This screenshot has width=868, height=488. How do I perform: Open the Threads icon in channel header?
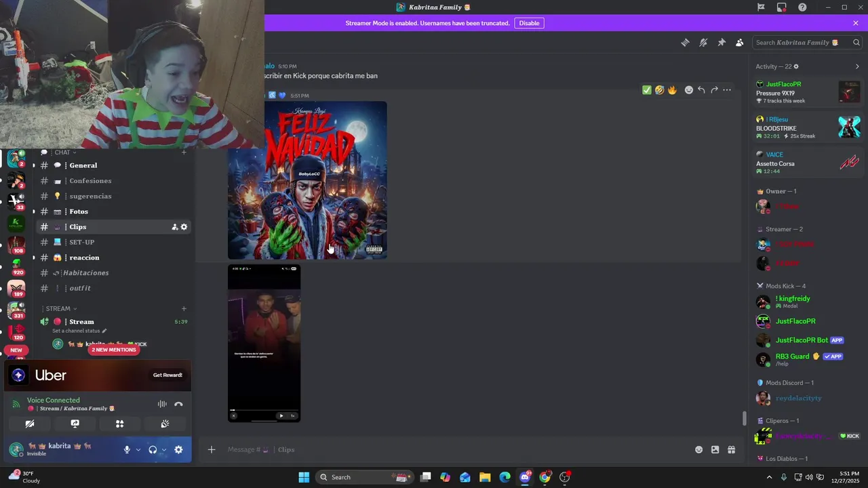[x=686, y=43]
